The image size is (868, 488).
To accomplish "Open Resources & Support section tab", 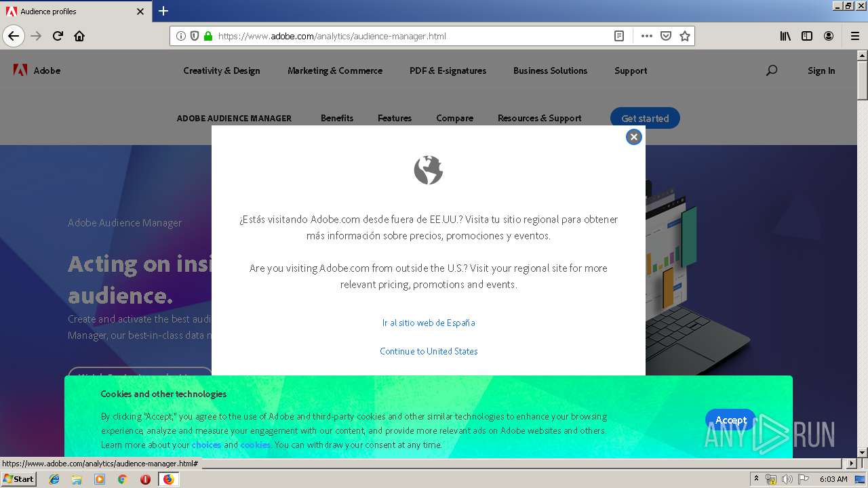I will pyautogui.click(x=539, y=118).
